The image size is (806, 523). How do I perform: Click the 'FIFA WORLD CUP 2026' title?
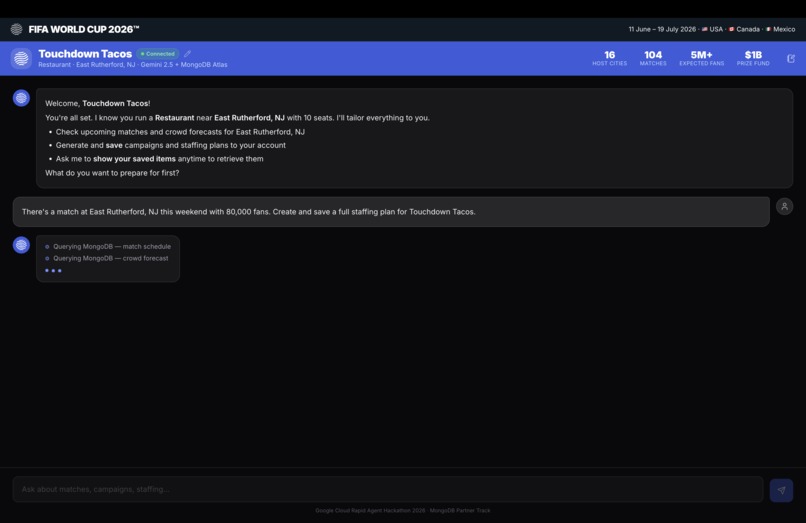pos(84,29)
